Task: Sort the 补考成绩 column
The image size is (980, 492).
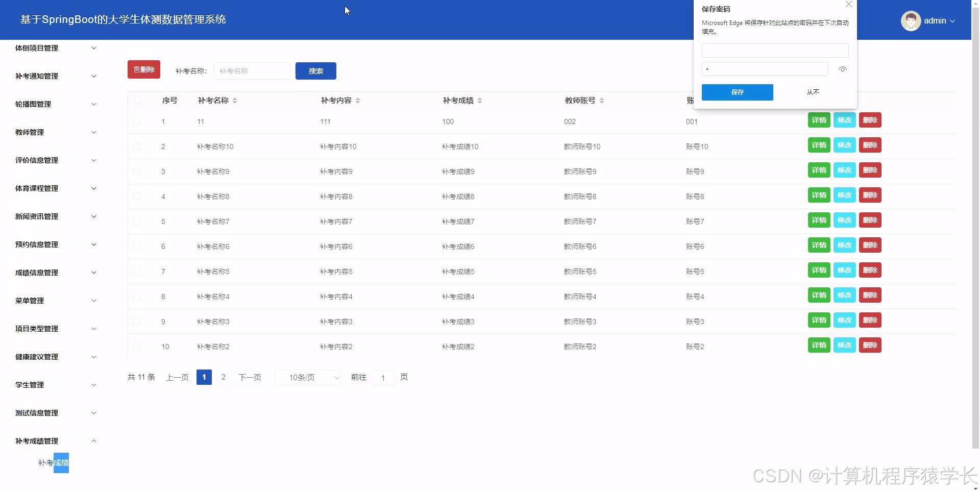Action: pyautogui.click(x=479, y=101)
